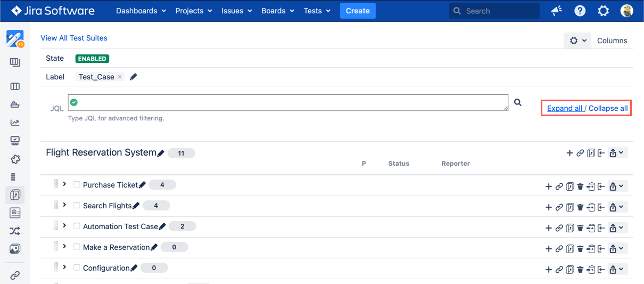Click the link icon on Search Flights row
The width and height of the screenshot is (644, 284).
click(x=559, y=207)
